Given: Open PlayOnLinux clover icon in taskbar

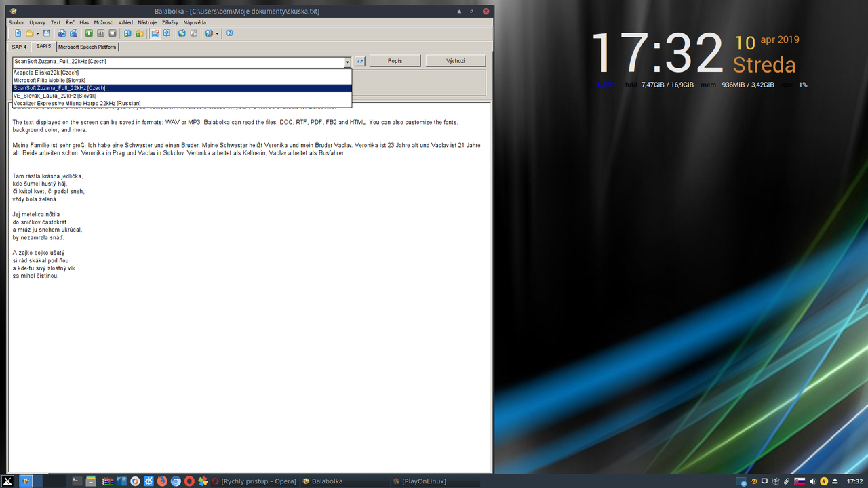Looking at the screenshot, I should pyautogui.click(x=203, y=481).
